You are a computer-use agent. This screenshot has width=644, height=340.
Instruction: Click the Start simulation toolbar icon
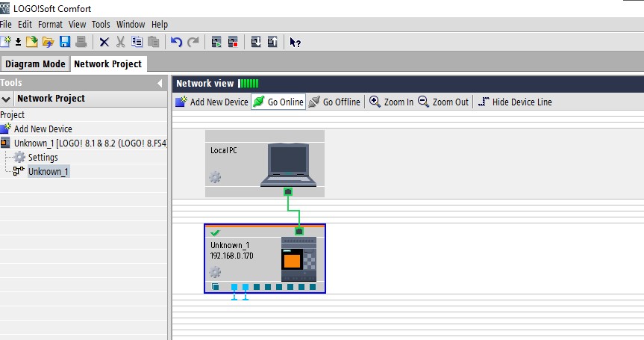216,42
